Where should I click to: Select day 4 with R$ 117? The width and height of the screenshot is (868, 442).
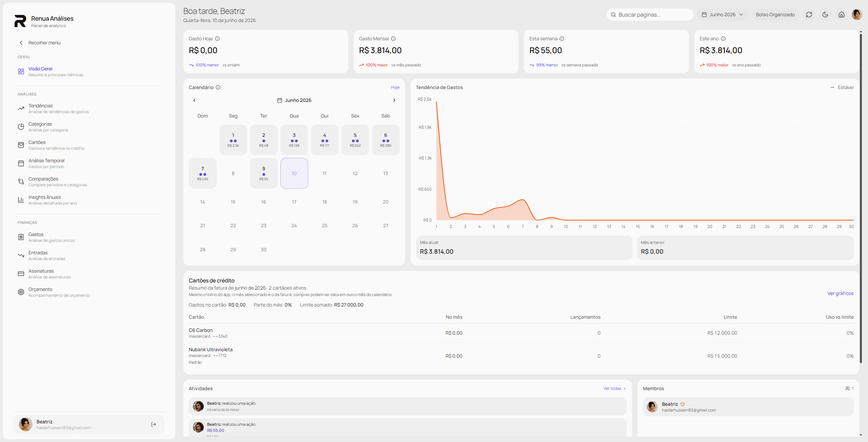click(x=325, y=140)
